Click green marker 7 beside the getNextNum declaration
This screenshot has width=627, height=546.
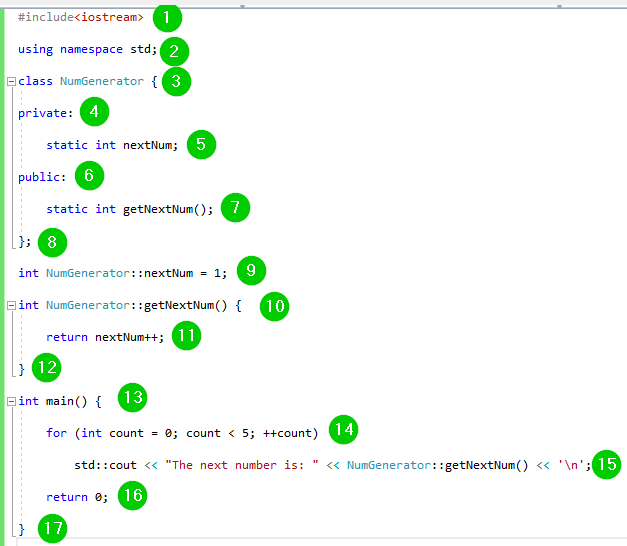235,208
